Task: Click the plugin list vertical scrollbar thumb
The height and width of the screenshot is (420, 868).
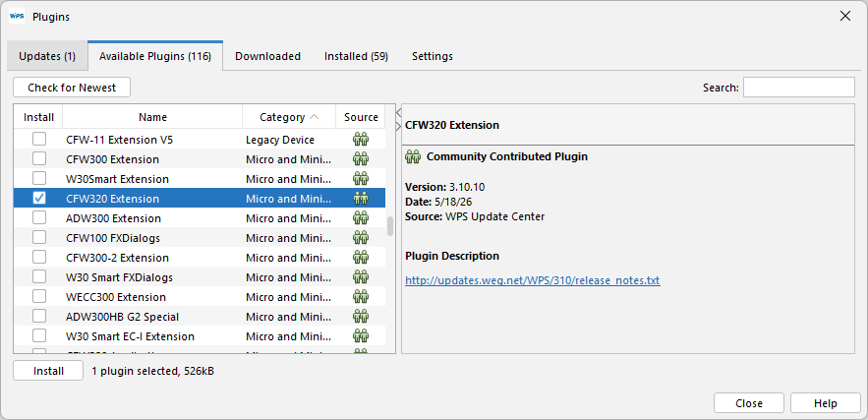Action: click(389, 226)
